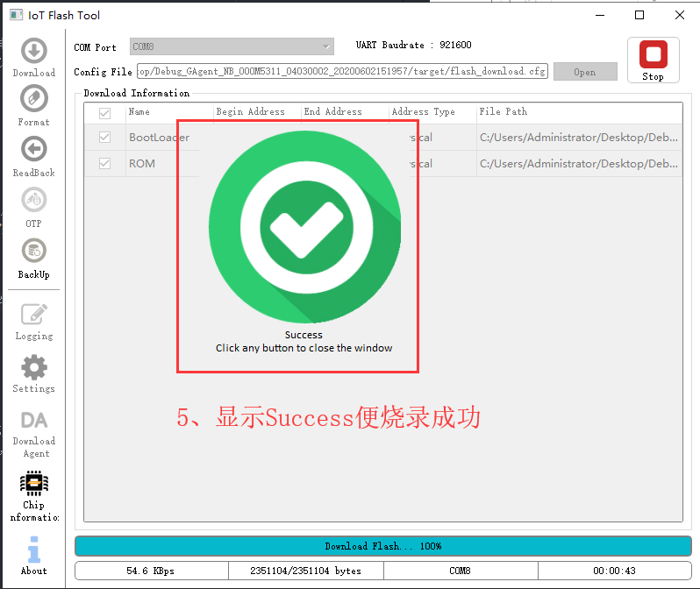Toggle the select-all checkbox in table header
Screen dimensions: 700x589
coord(105,113)
